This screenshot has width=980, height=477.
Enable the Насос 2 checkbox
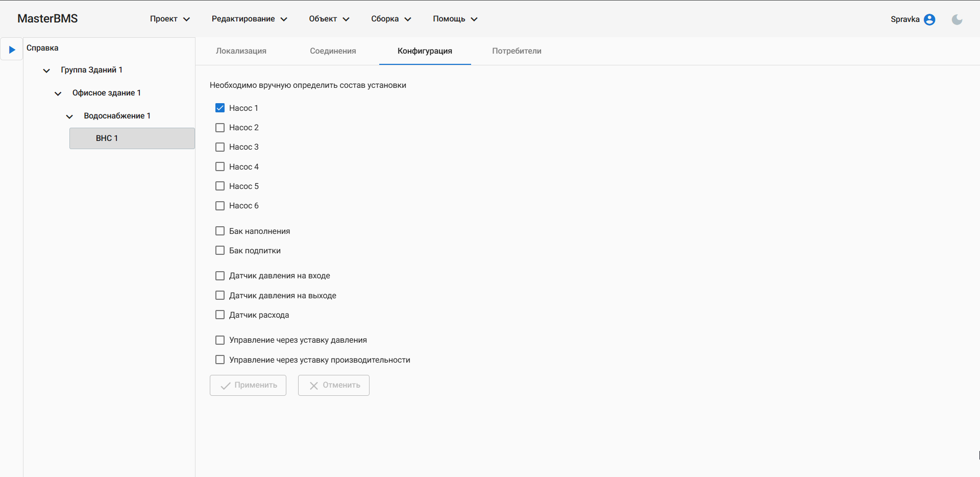220,128
